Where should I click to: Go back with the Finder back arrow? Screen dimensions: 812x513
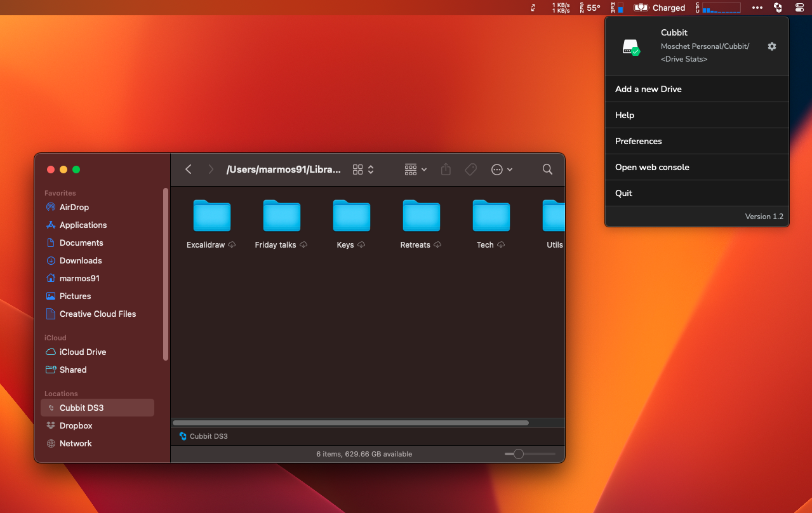[189, 170]
